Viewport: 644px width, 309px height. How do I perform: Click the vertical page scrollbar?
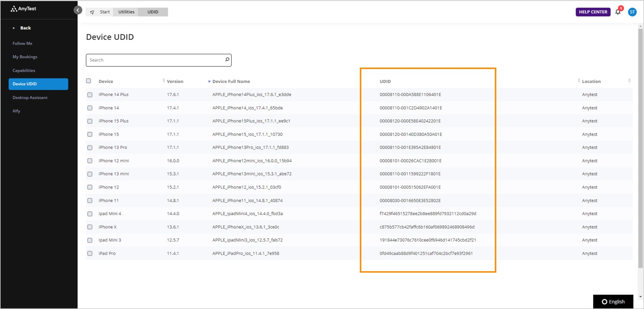point(640,148)
